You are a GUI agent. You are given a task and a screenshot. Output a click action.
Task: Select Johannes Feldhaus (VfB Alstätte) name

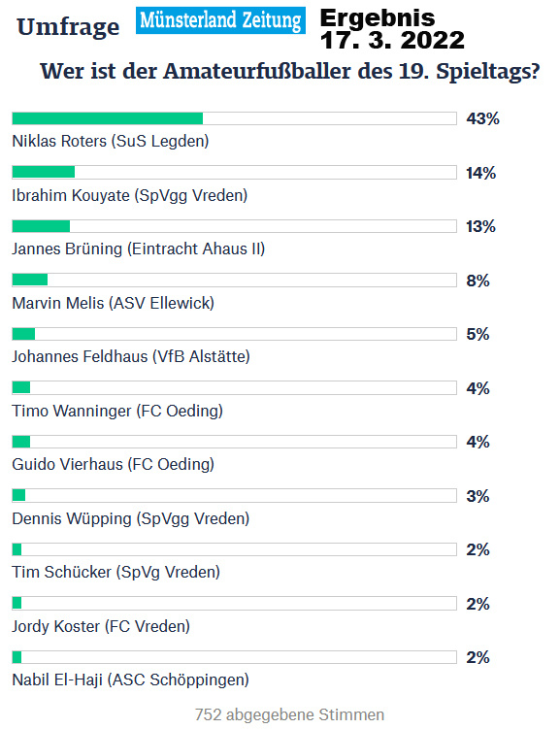click(x=131, y=356)
